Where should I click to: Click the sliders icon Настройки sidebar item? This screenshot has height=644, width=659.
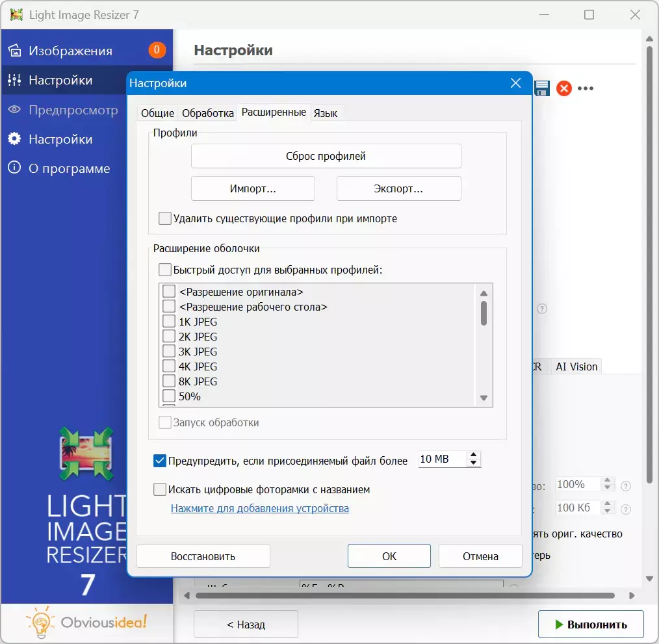[x=60, y=81]
